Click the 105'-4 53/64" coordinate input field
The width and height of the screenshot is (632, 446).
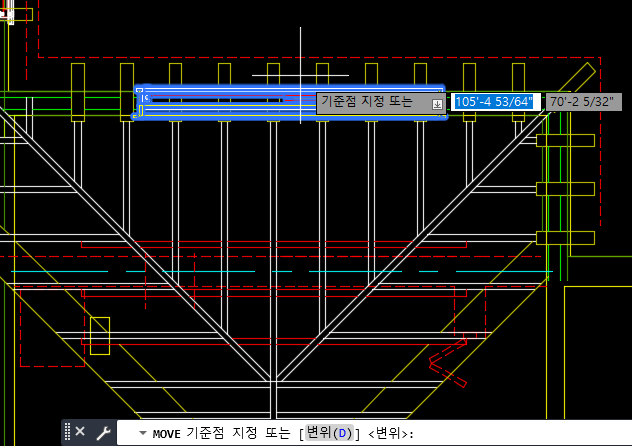495,102
